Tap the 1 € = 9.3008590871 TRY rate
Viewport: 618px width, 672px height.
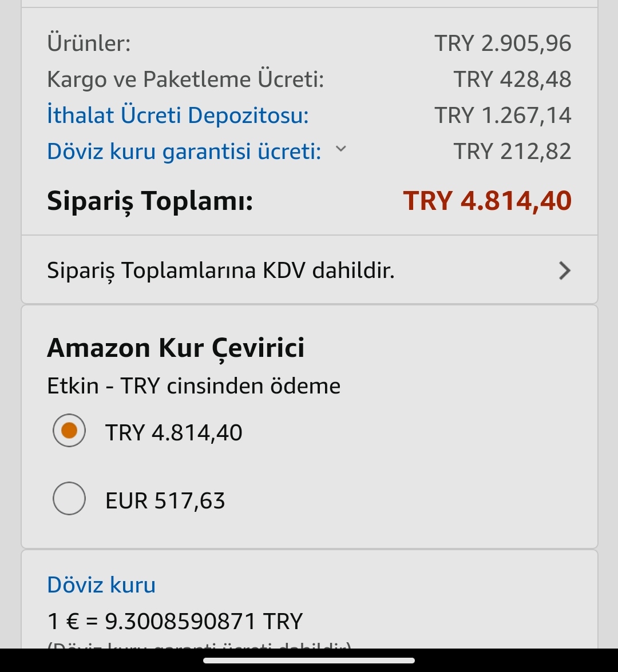(175, 622)
